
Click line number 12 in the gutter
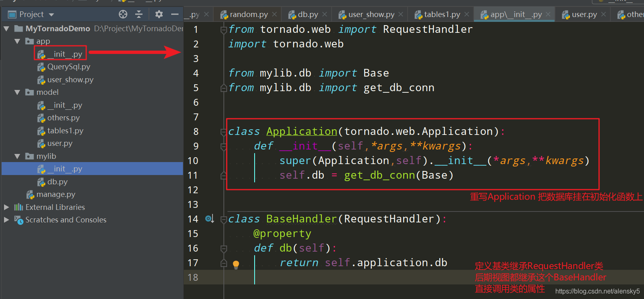[193, 190]
